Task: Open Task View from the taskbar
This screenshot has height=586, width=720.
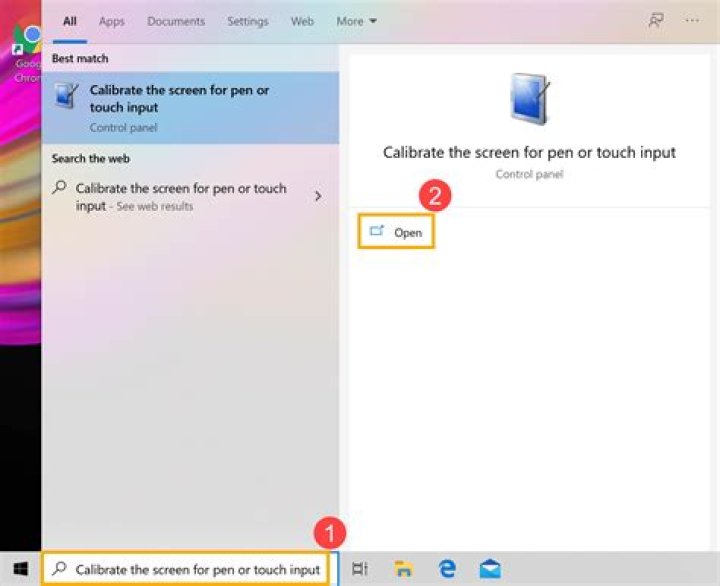Action: point(361,569)
